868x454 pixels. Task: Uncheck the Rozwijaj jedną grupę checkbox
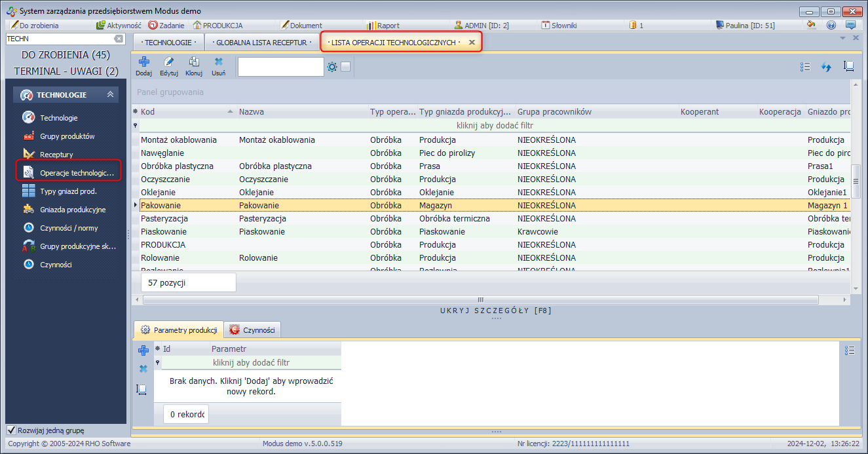11,430
